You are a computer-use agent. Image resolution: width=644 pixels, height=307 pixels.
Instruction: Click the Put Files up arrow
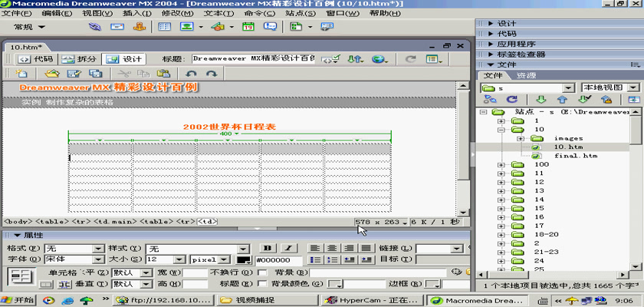(x=562, y=99)
